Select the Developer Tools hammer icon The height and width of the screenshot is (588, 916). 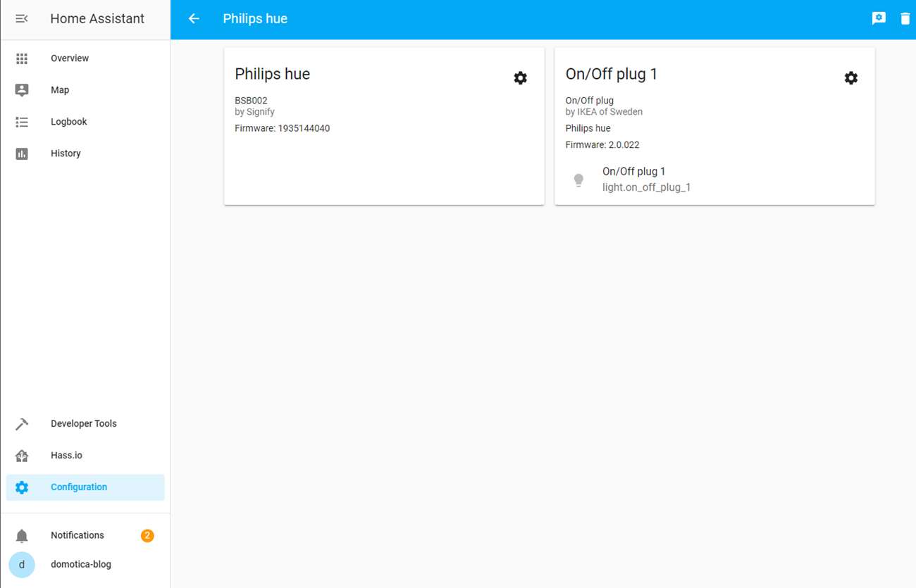point(22,424)
